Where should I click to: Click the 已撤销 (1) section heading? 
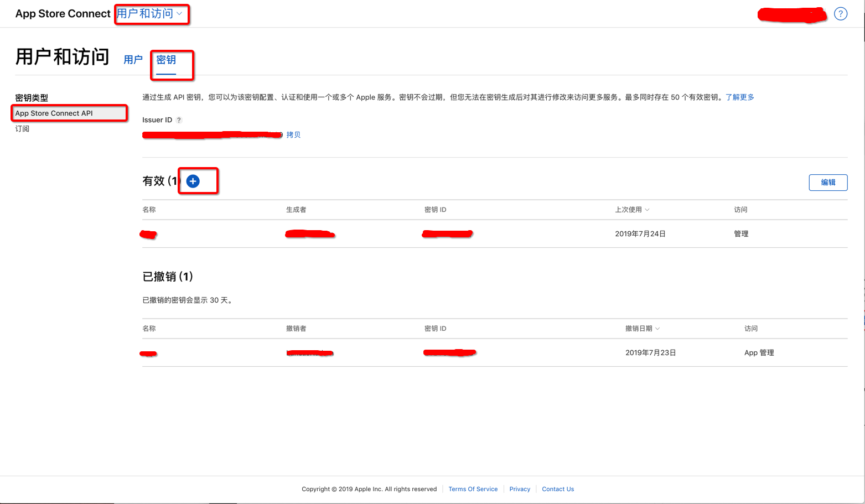point(168,277)
